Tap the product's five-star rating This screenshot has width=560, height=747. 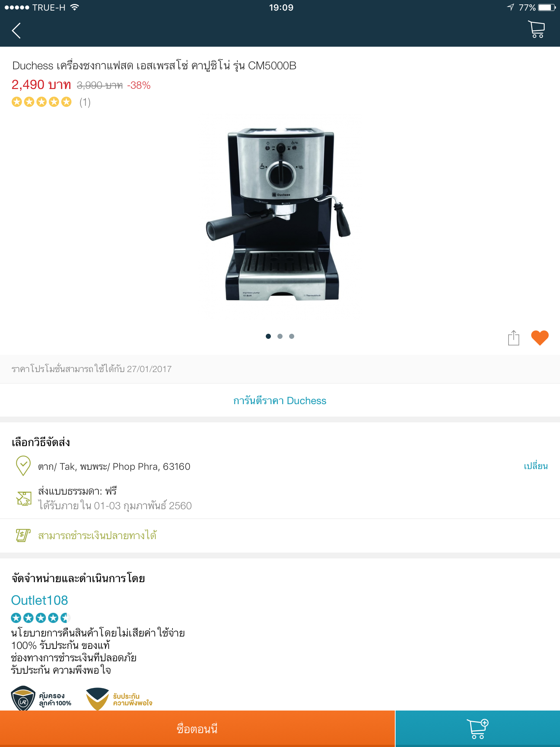(42, 102)
